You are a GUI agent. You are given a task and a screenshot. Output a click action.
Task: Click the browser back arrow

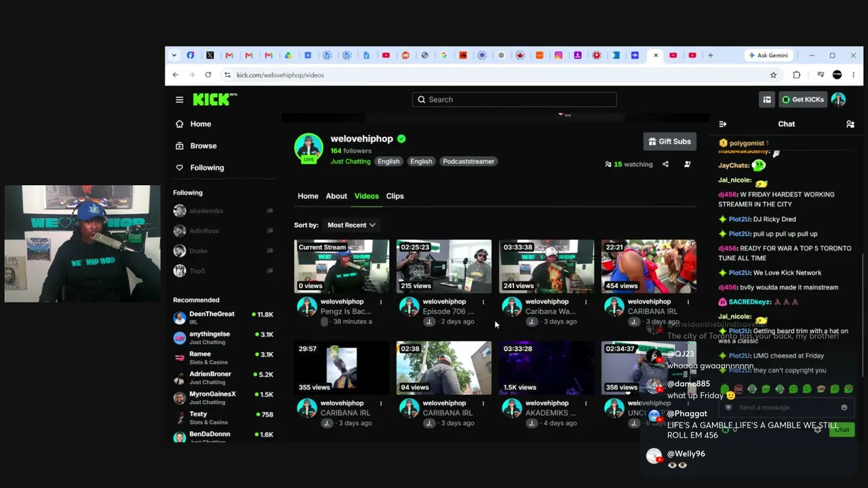tap(176, 75)
